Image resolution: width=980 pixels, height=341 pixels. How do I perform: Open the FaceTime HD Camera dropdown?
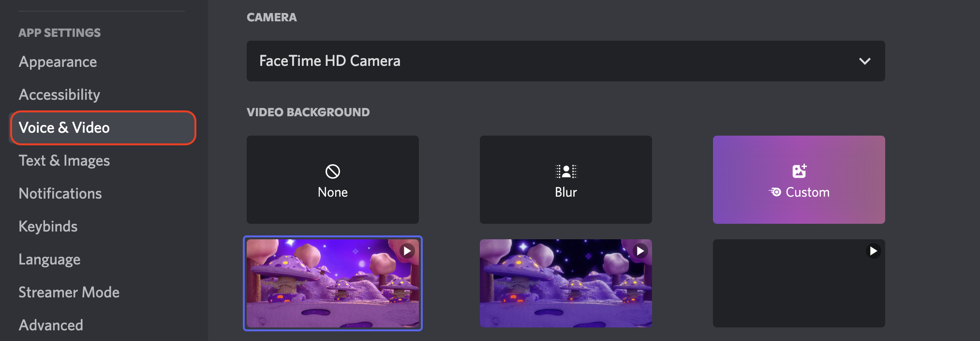565,61
